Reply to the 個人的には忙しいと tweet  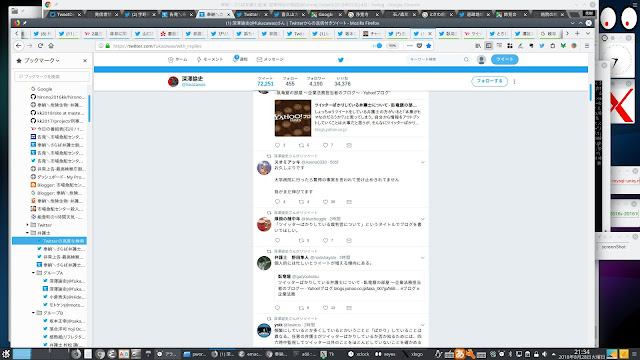pos(278,308)
